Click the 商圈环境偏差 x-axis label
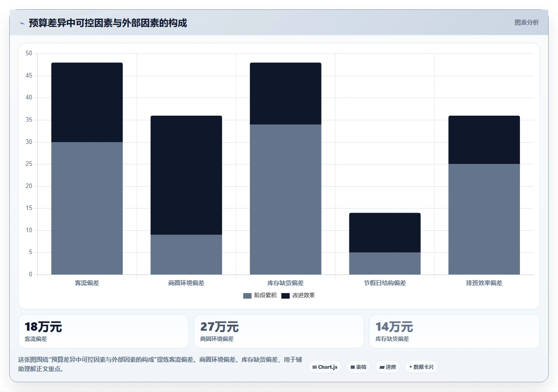This screenshot has width=558, height=392. [x=186, y=283]
